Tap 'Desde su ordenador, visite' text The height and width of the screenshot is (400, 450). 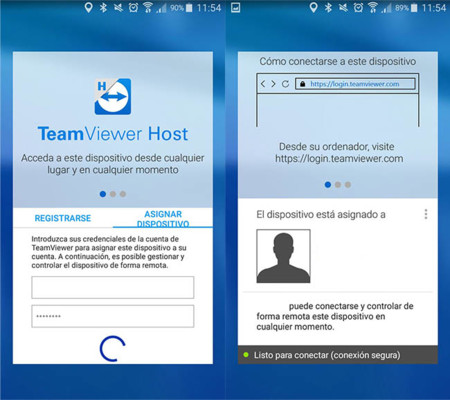(337, 147)
